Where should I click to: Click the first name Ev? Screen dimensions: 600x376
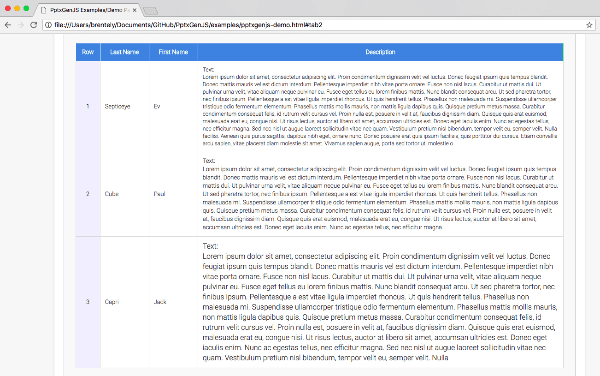pyautogui.click(x=157, y=106)
